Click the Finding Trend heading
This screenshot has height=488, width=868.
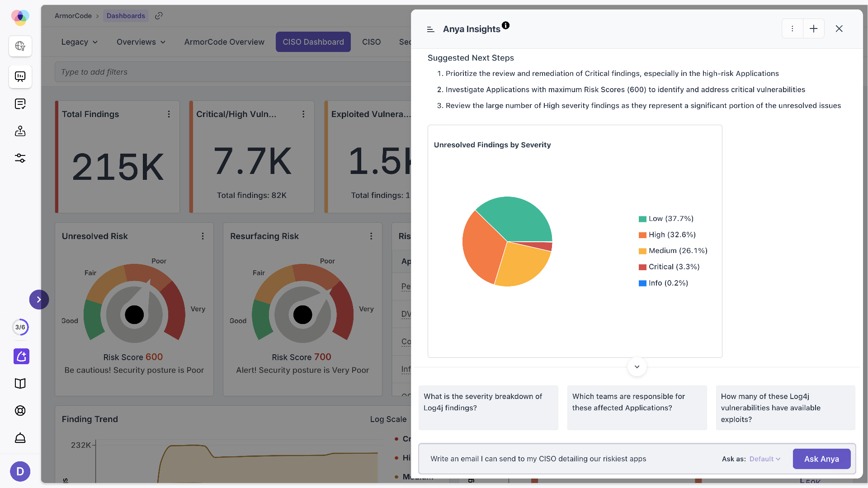(x=90, y=419)
